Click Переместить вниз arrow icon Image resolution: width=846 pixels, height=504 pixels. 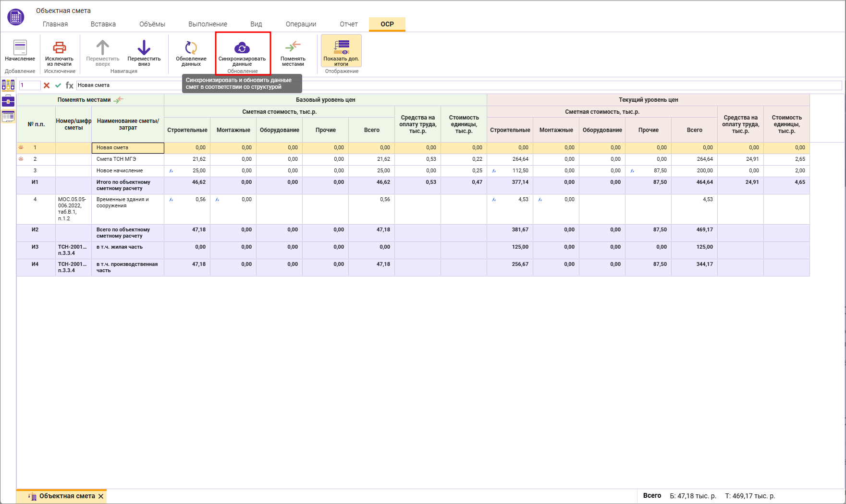(144, 48)
